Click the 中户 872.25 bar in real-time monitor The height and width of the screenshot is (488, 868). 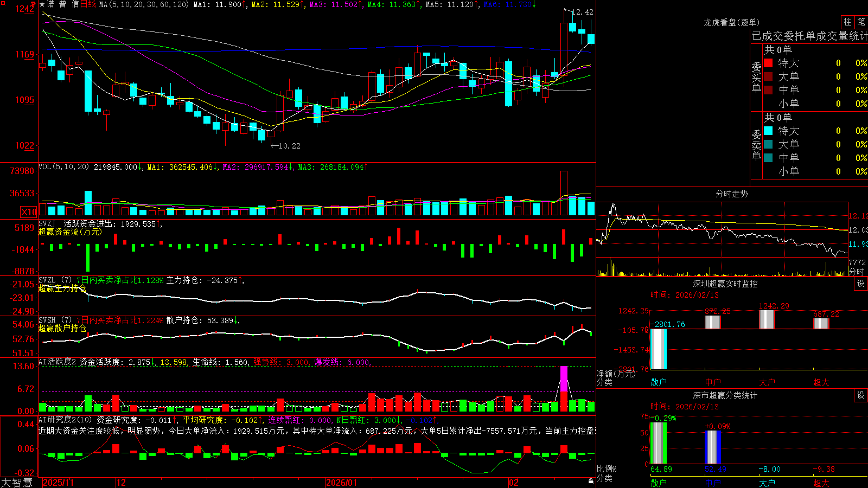coord(713,322)
